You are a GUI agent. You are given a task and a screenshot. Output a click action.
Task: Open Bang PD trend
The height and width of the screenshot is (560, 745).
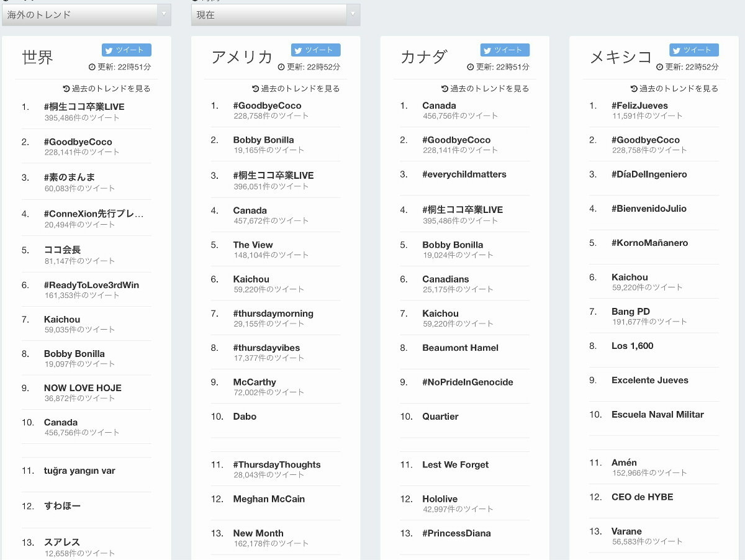(631, 312)
